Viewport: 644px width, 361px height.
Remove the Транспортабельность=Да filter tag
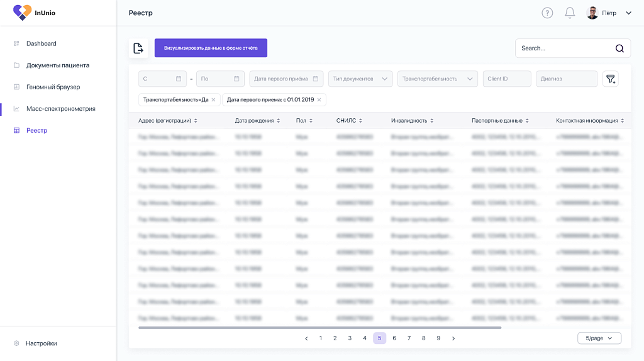214,100
